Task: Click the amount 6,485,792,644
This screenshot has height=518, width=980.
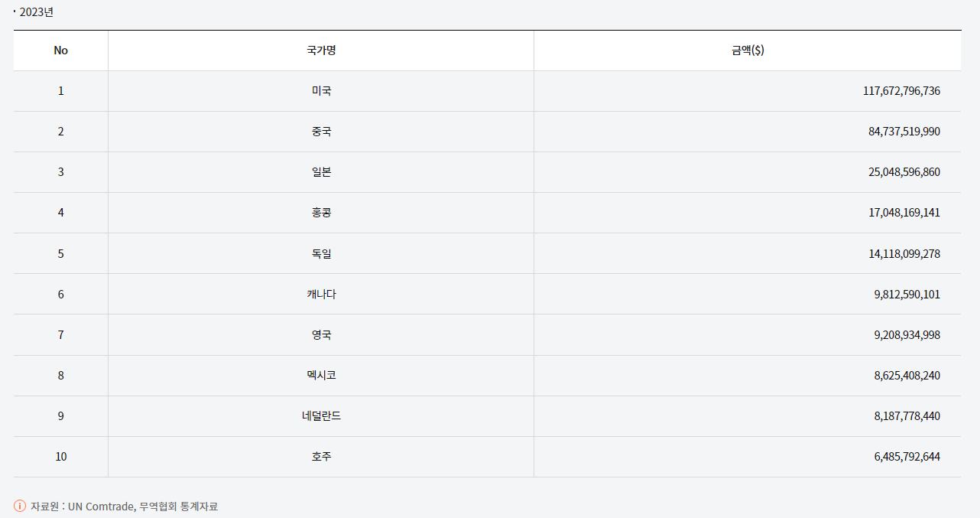Action: [x=907, y=457]
